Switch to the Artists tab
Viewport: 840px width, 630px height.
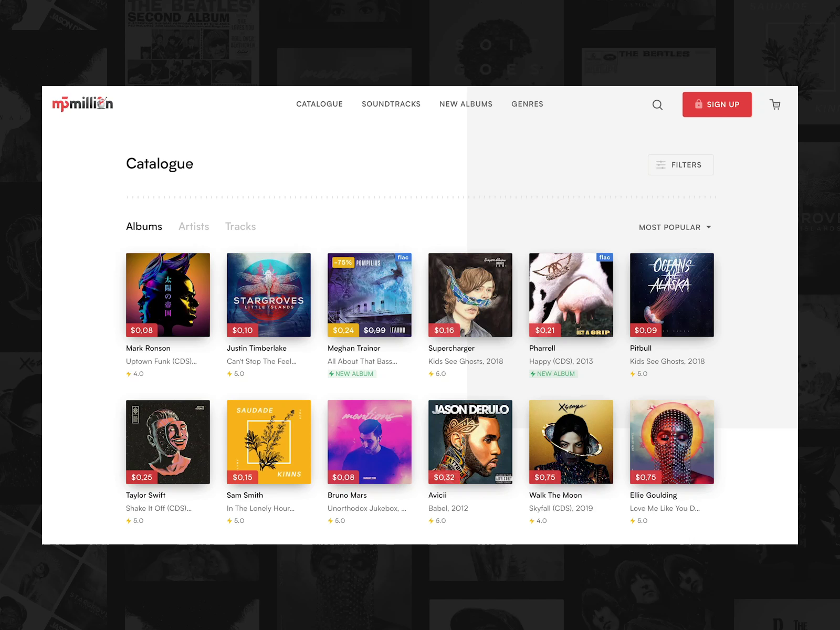(x=193, y=226)
